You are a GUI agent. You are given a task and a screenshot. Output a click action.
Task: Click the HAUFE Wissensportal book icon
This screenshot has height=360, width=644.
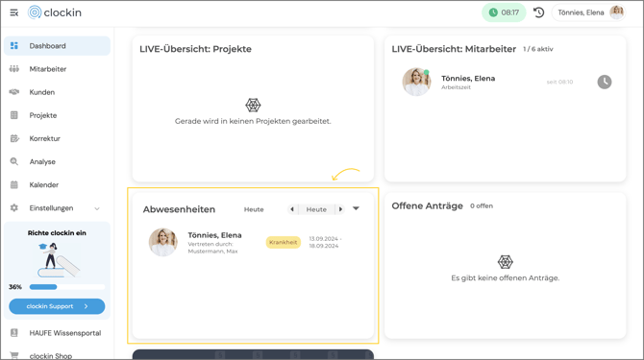pyautogui.click(x=14, y=333)
